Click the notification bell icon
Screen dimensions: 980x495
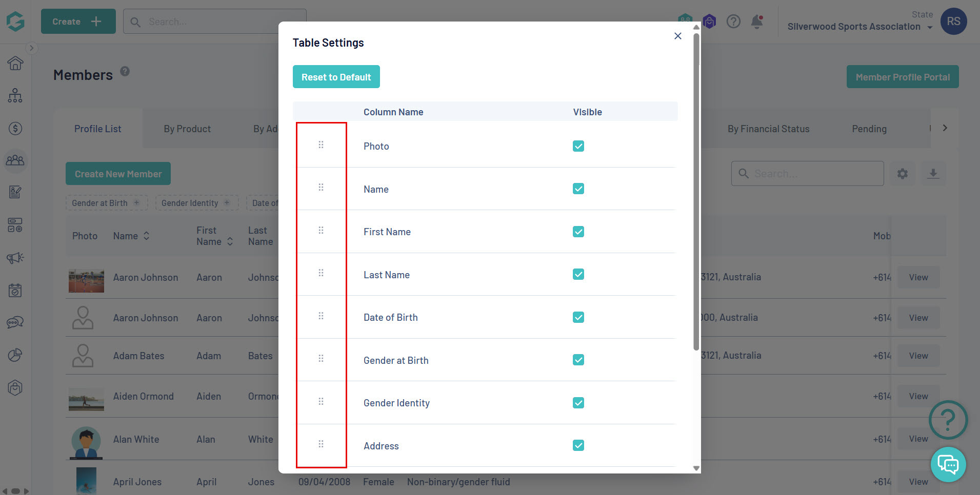coord(757,22)
